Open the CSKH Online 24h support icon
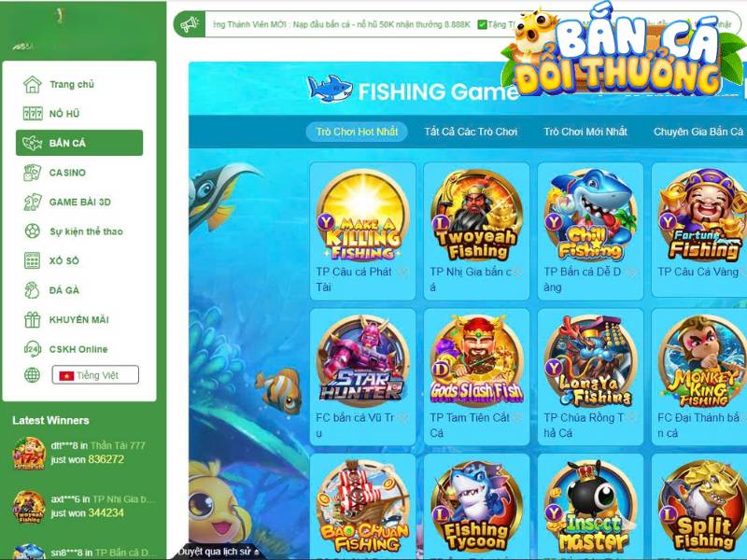Viewport: 747px width, 560px height. pyautogui.click(x=33, y=349)
